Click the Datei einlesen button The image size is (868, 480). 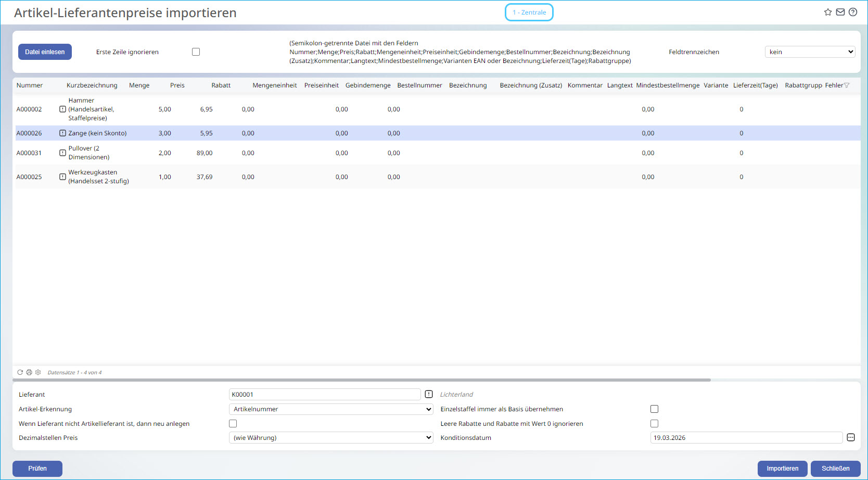pyautogui.click(x=45, y=52)
